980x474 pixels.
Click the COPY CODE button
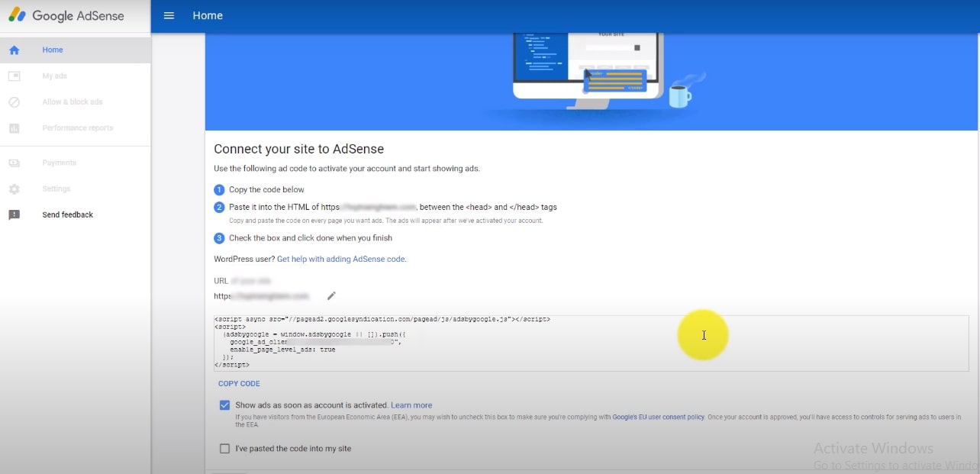click(x=239, y=384)
